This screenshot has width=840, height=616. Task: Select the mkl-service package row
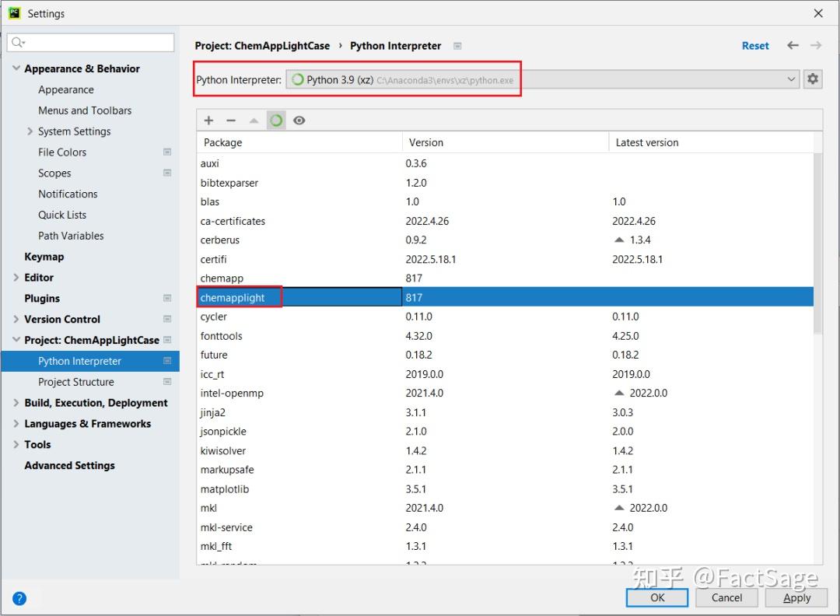506,527
